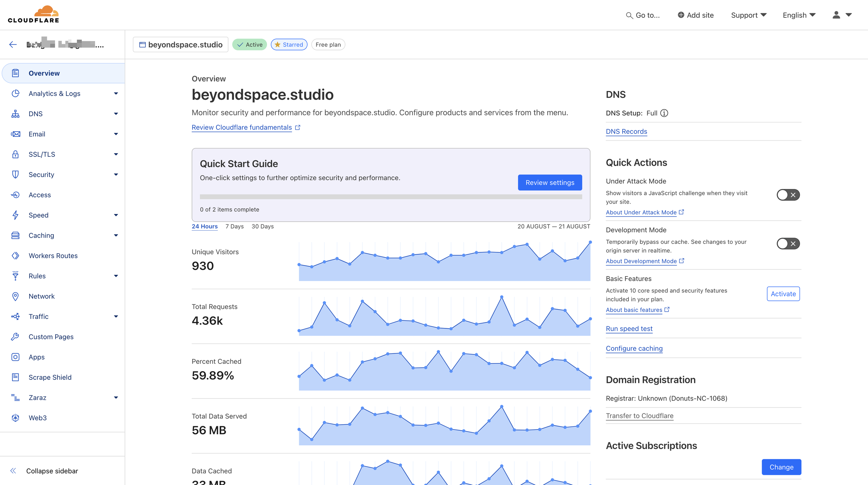Expand Speed submenu arrow

click(116, 215)
